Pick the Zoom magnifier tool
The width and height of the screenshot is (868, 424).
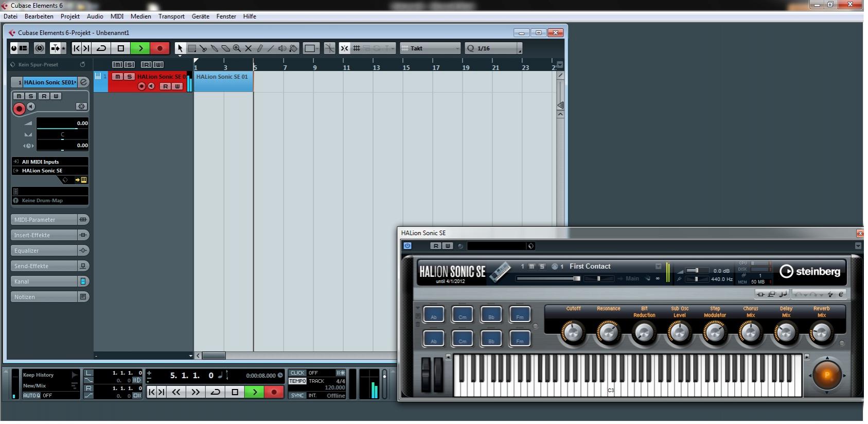pyautogui.click(x=237, y=48)
